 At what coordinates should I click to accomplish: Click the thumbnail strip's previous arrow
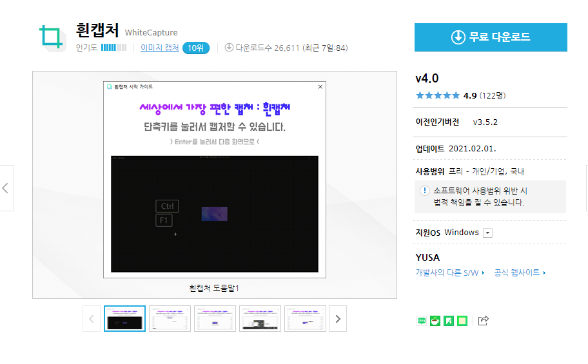pyautogui.click(x=92, y=319)
